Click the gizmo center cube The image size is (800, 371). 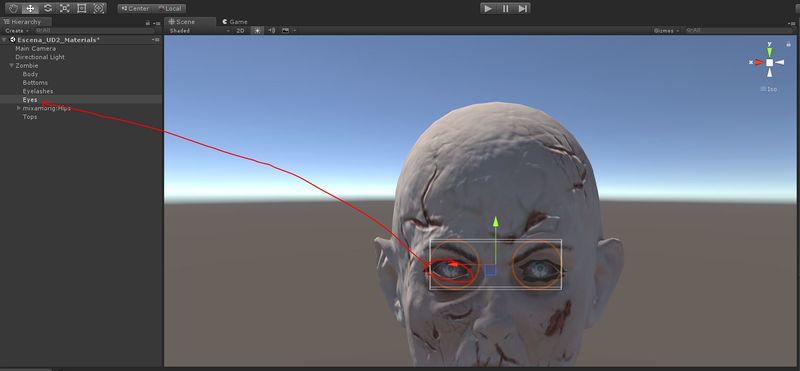coord(769,62)
